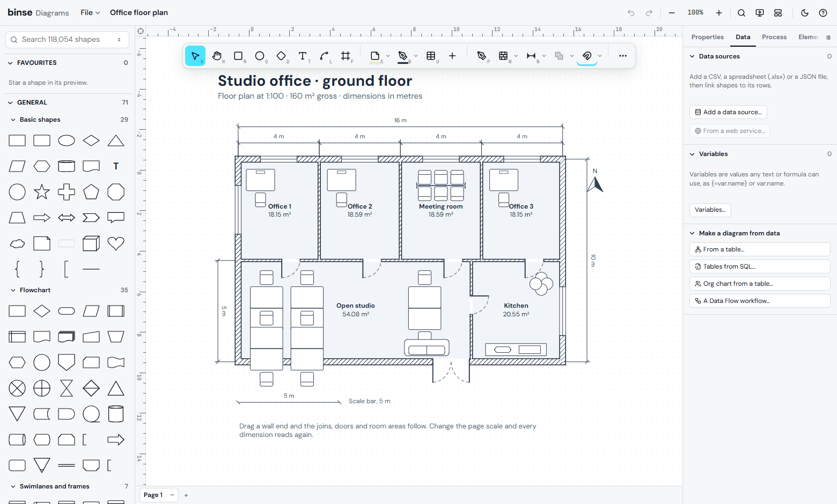The height and width of the screenshot is (504, 837).
Task: Select the frame tool
Action: tap(346, 56)
